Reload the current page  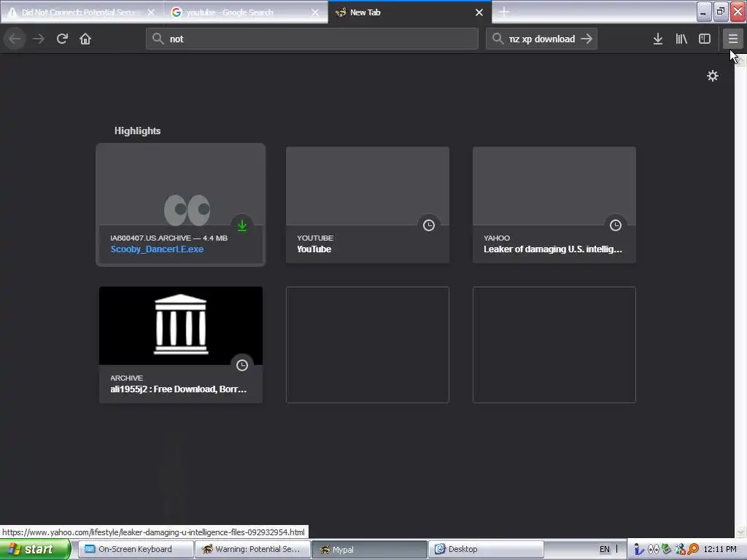[62, 39]
